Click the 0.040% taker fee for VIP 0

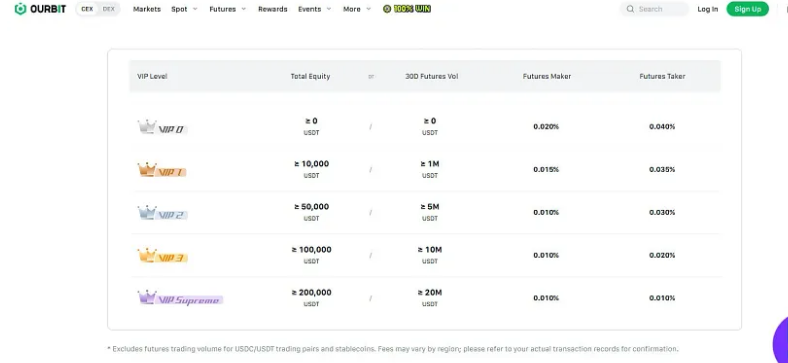click(x=662, y=127)
